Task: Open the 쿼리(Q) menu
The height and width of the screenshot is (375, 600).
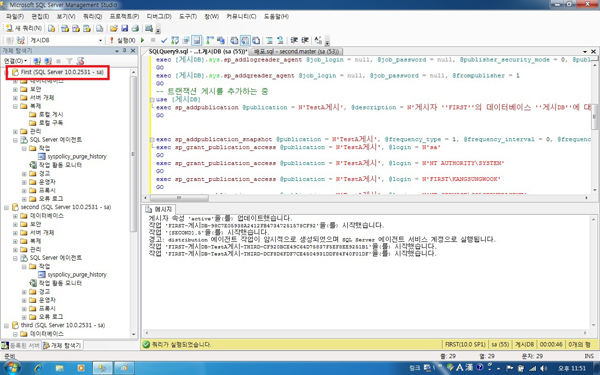Action: pos(92,16)
